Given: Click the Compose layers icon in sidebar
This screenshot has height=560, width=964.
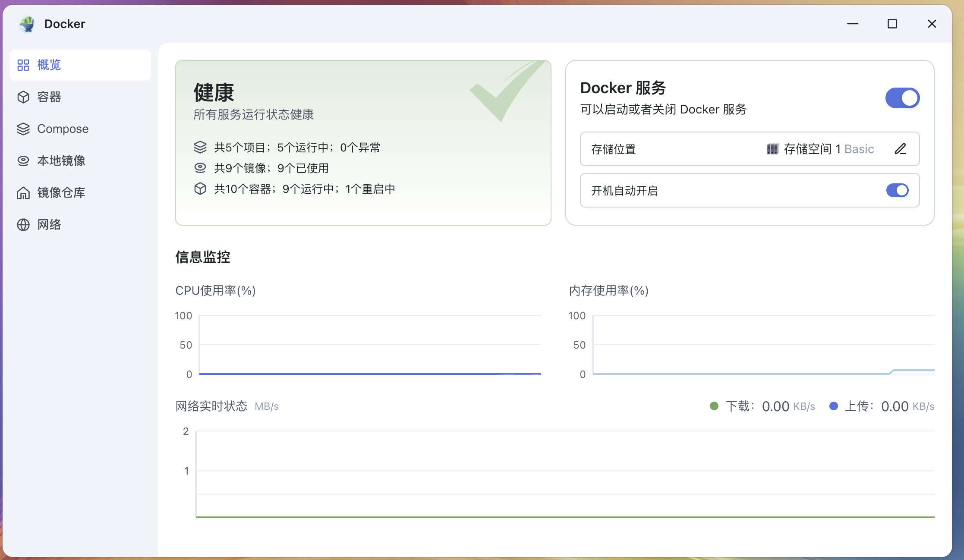Looking at the screenshot, I should (23, 129).
